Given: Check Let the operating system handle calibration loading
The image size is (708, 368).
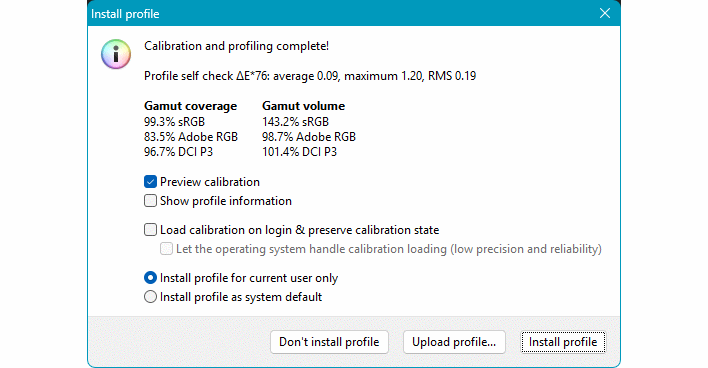Looking at the screenshot, I should 166,249.
